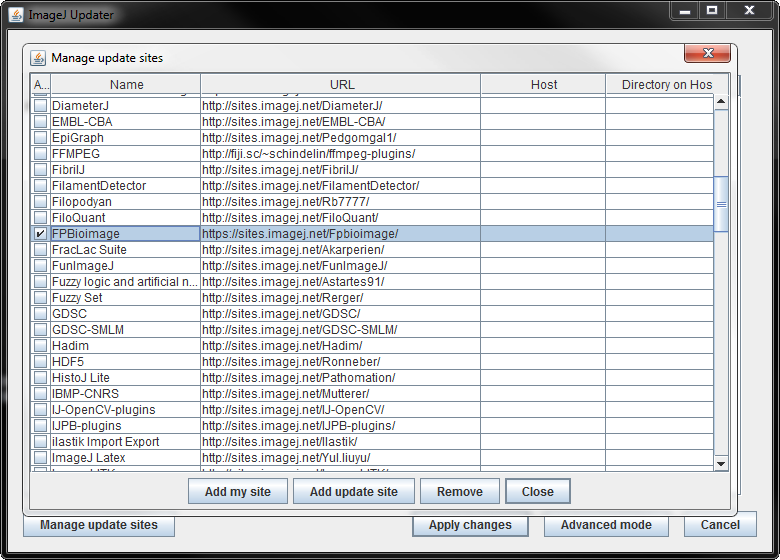Select the GDSC name cell
The height and width of the screenshot is (560, 780).
click(125, 314)
